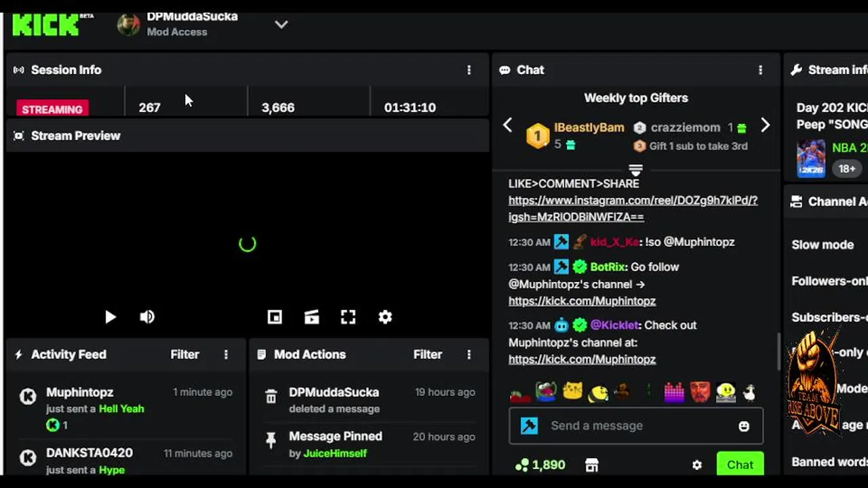Open Mod Actions Filter
868x488 pixels.
tap(427, 354)
